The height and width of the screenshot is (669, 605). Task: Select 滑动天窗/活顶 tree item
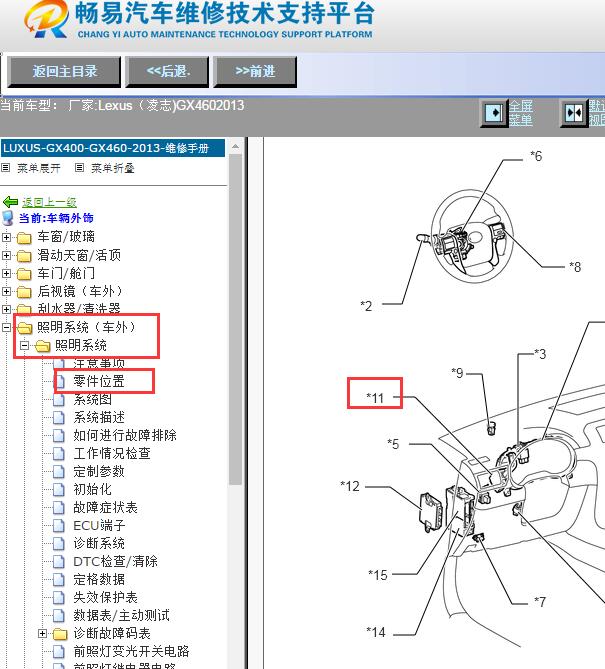click(x=79, y=255)
